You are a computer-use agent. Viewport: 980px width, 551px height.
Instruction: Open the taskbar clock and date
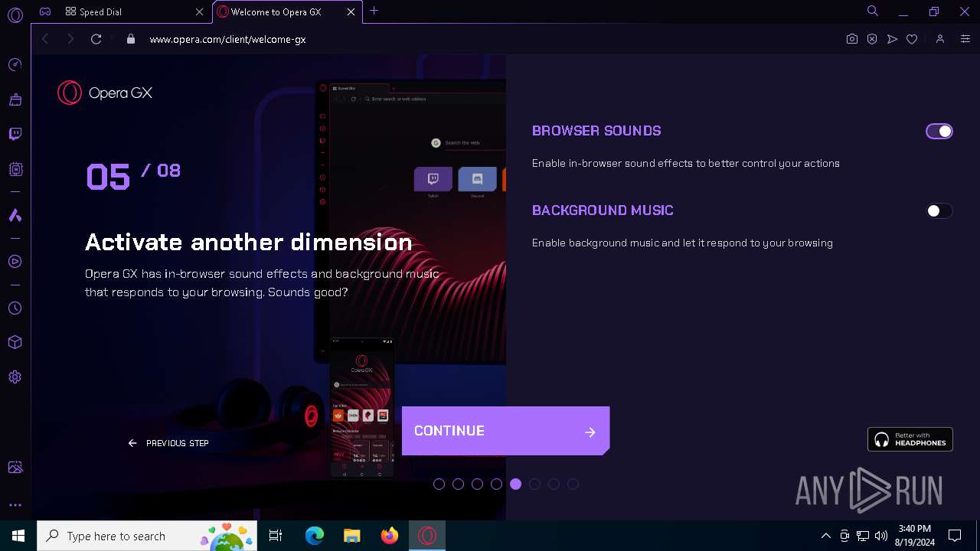pos(914,536)
